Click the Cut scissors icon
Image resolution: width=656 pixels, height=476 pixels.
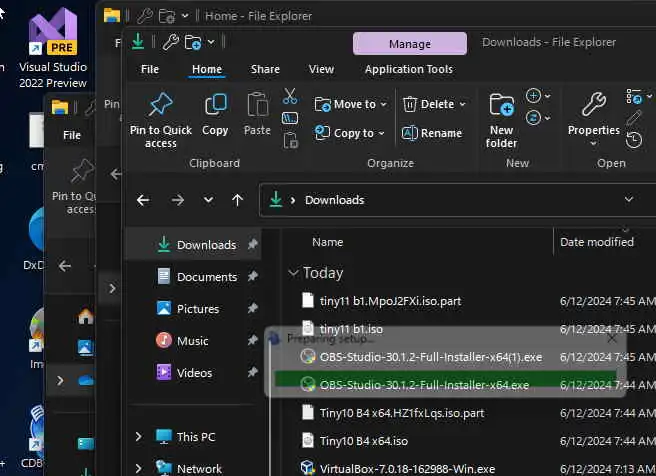tap(290, 96)
